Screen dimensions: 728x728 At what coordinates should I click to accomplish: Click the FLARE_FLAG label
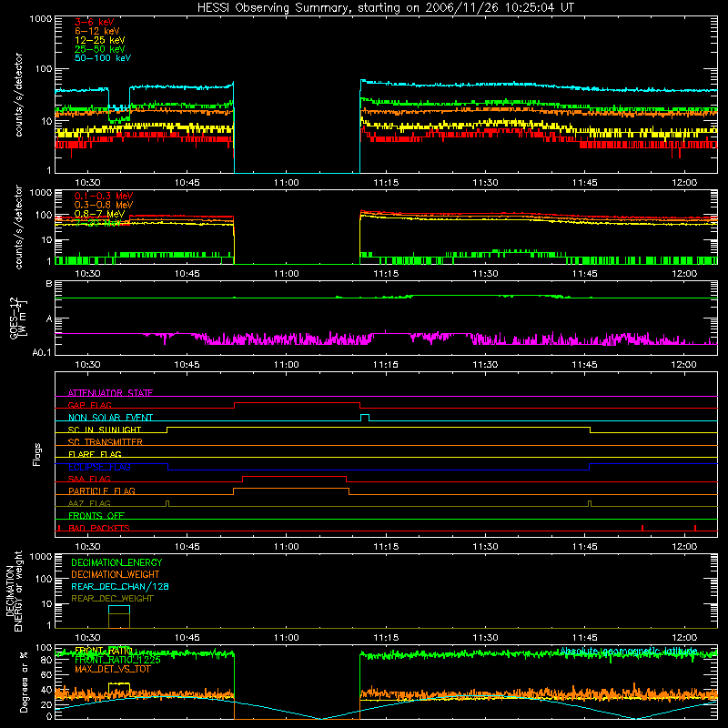95,454
